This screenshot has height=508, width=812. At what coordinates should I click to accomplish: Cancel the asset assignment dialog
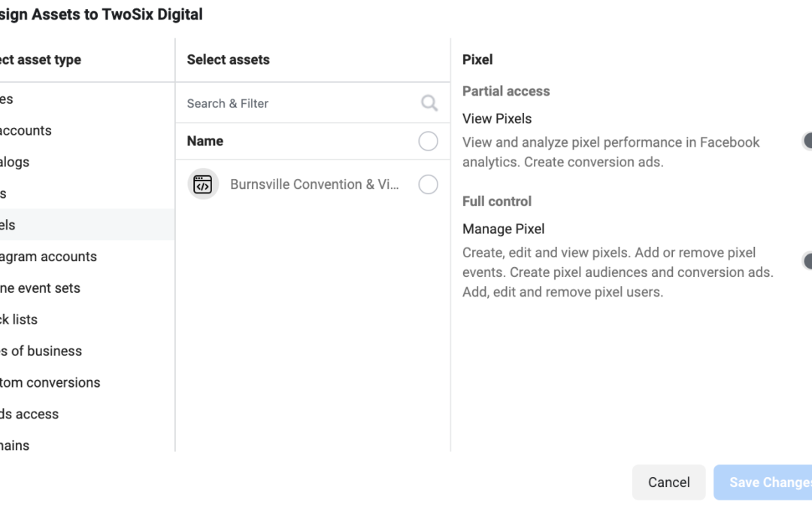pyautogui.click(x=668, y=482)
